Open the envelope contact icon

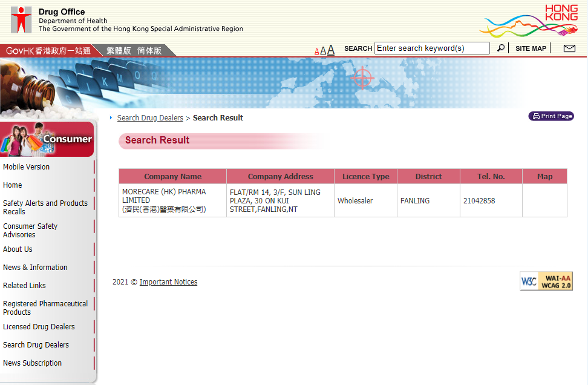[569, 48]
